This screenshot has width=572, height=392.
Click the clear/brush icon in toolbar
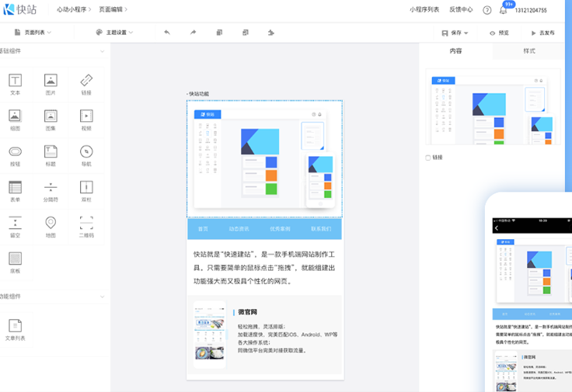coord(271,33)
